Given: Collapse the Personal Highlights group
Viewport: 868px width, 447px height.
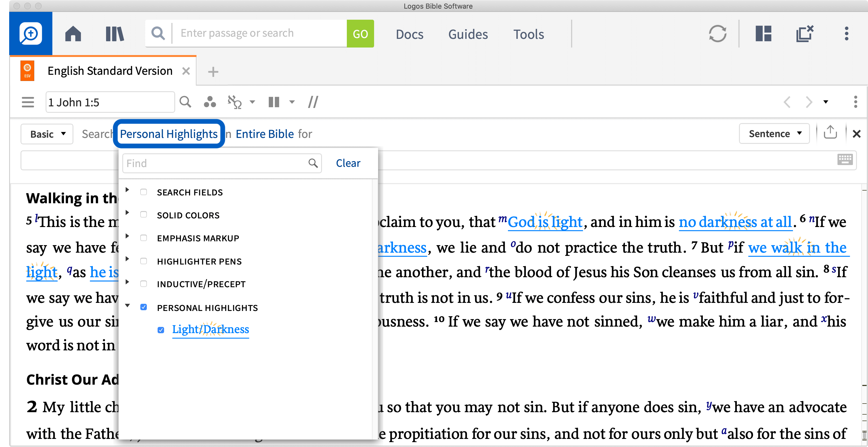Looking at the screenshot, I should point(127,305).
